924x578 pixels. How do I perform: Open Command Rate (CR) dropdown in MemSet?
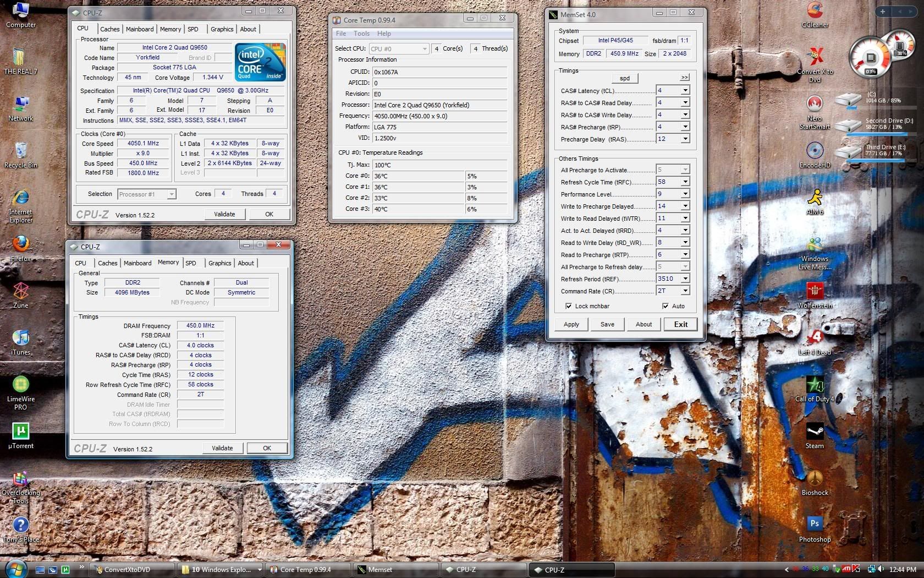pos(685,291)
